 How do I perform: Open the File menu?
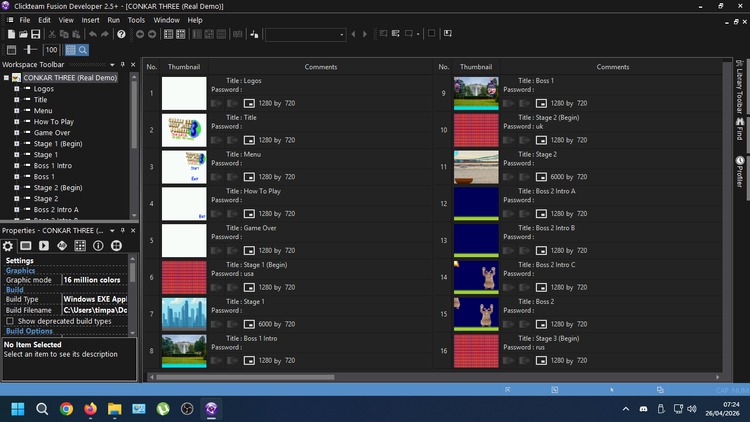25,20
